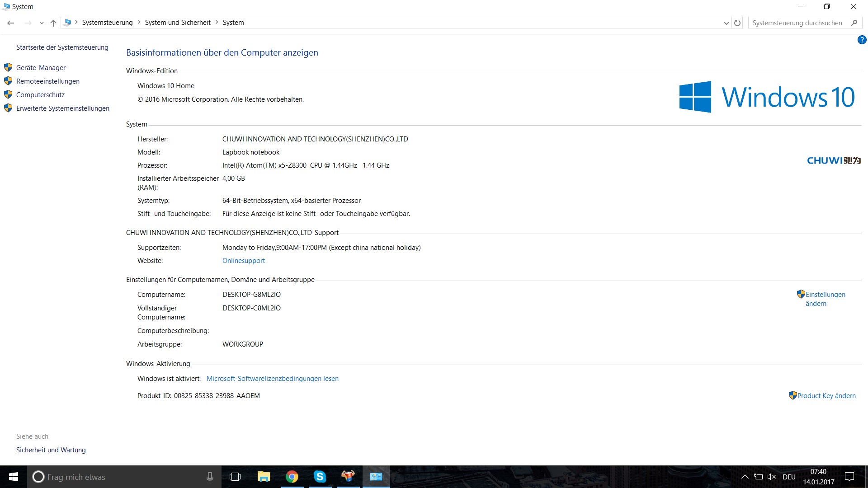Click the computer icon in address bar
The image size is (868, 488).
pyautogui.click(x=68, y=22)
